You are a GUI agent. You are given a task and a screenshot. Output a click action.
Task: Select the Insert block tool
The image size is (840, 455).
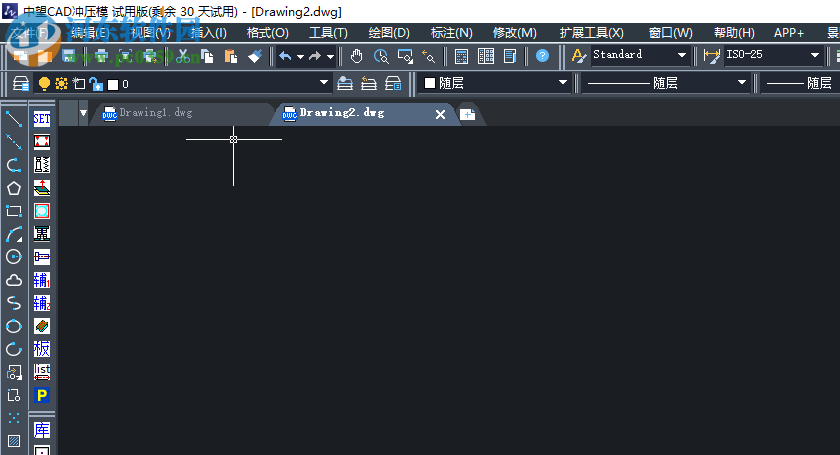[14, 372]
